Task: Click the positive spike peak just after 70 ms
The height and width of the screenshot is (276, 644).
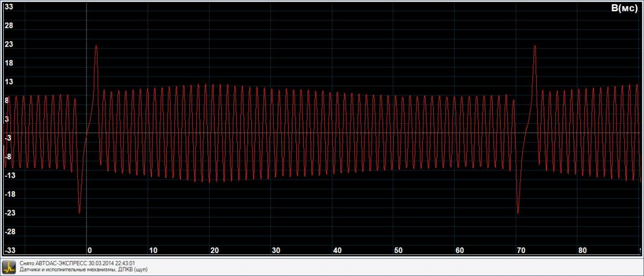Action: (x=535, y=46)
